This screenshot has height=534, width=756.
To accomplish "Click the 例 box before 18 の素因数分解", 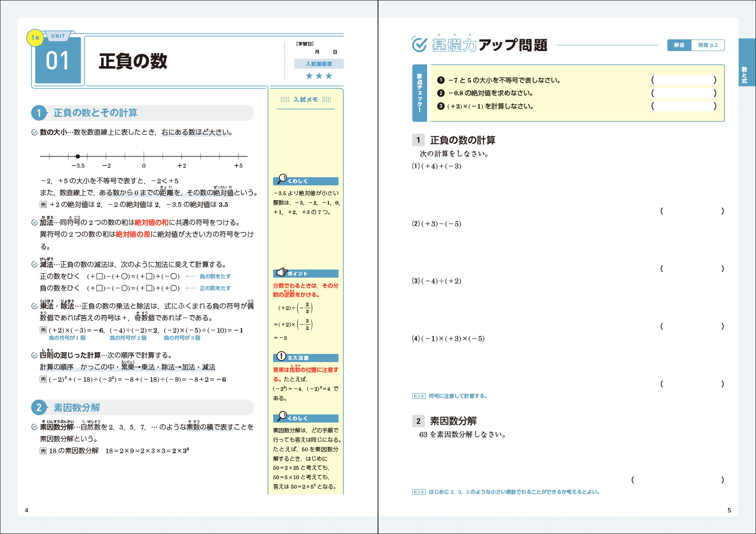I will click(x=43, y=451).
